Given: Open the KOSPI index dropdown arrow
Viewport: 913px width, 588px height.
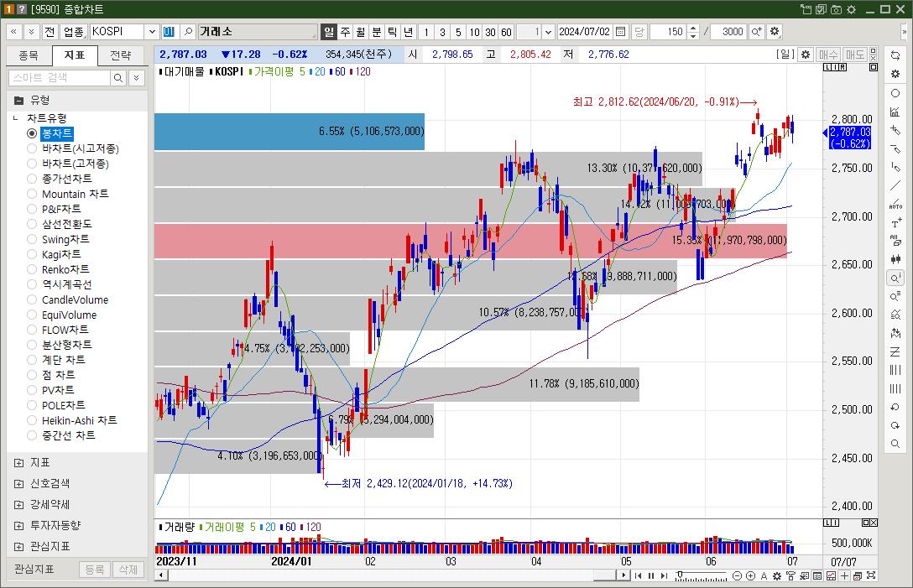Looking at the screenshot, I should pyautogui.click(x=152, y=31).
